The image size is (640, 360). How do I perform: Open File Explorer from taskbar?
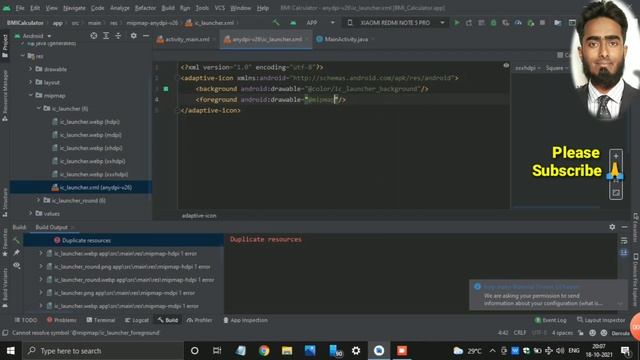(287, 351)
